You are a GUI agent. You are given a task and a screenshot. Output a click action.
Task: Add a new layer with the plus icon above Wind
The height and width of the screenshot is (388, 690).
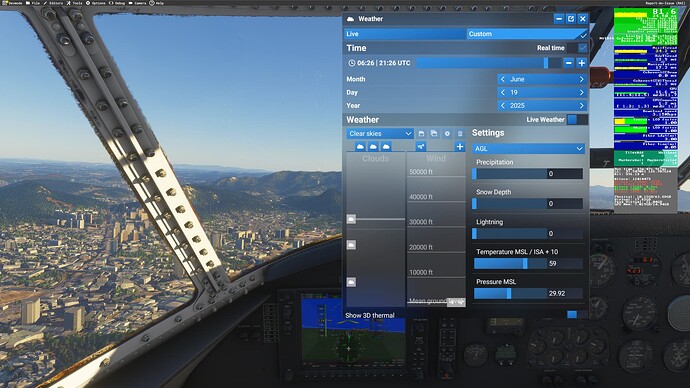(x=460, y=146)
